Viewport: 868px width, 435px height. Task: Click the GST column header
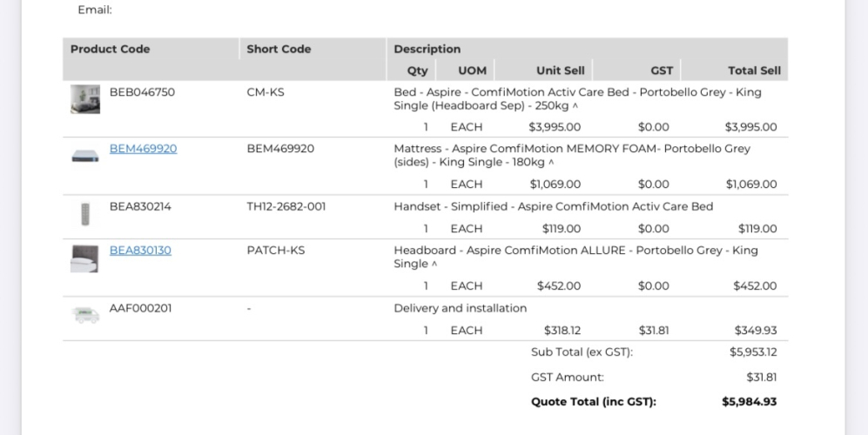(x=662, y=70)
